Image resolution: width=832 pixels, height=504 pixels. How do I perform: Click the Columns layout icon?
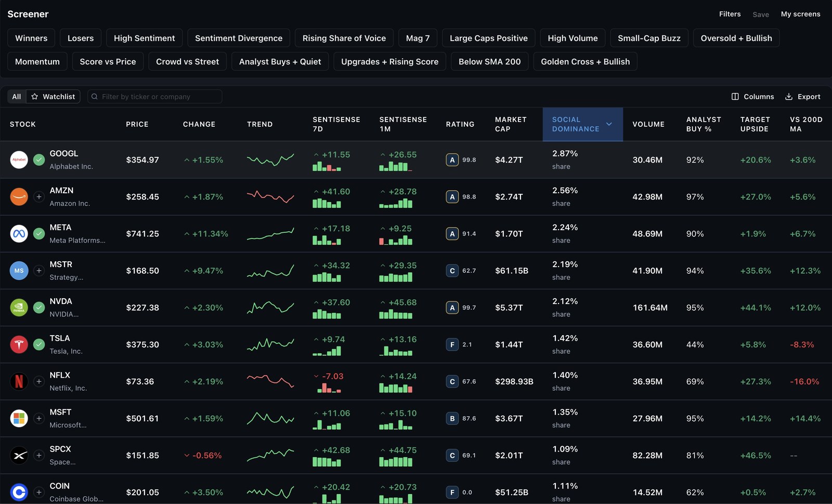(x=735, y=97)
